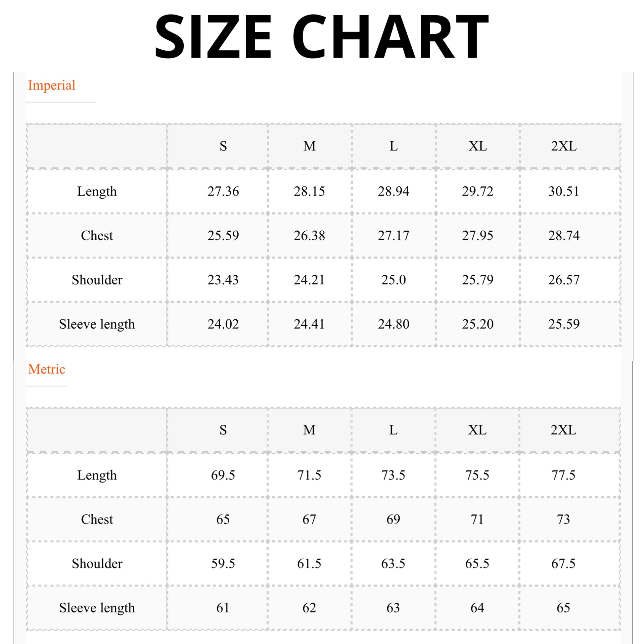Click Sleeve length row label in Imperial table

pyautogui.click(x=97, y=324)
